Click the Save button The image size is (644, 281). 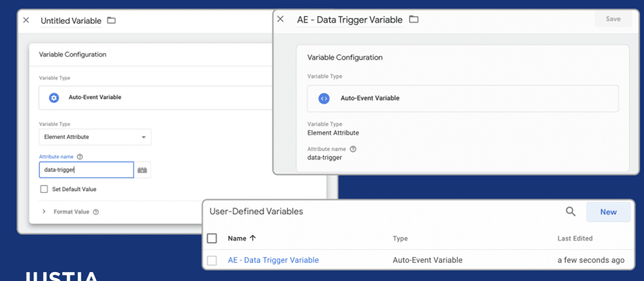point(613,19)
